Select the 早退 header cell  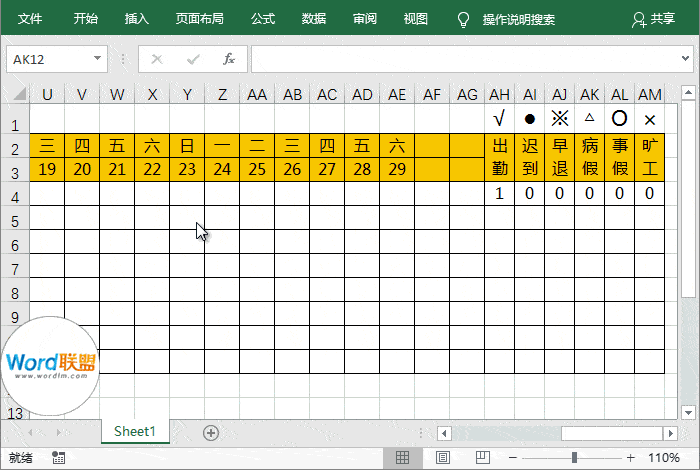pyautogui.click(x=559, y=157)
